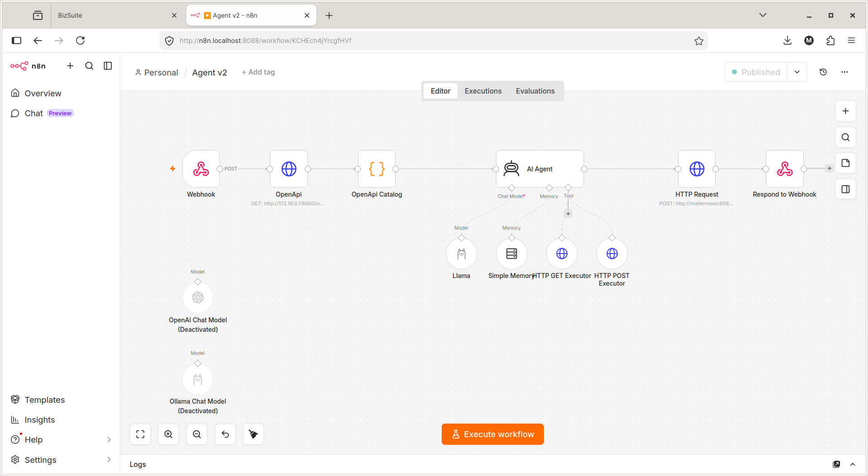The height and width of the screenshot is (476, 868).
Task: Reset canvas zoom level
Action: point(225,434)
